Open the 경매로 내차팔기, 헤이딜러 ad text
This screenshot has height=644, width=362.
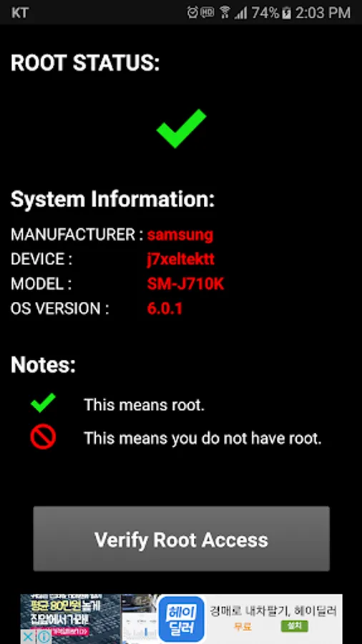point(273,610)
